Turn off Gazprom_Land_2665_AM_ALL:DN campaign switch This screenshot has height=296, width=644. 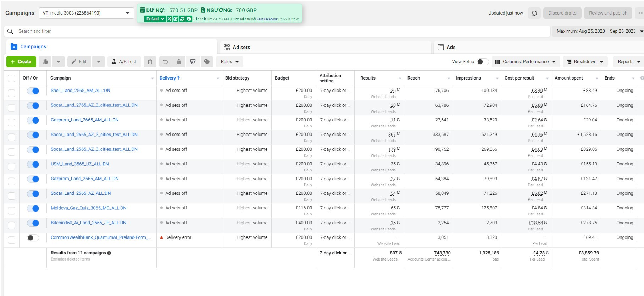click(x=33, y=120)
